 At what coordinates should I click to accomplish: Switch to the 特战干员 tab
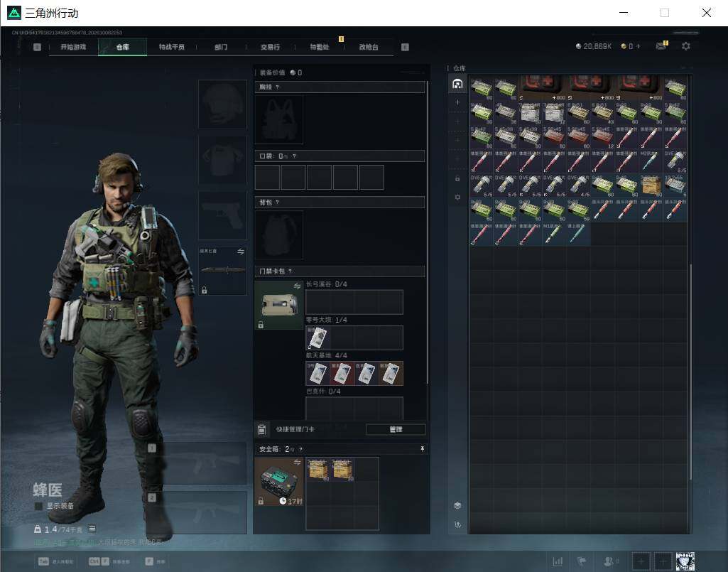[x=171, y=47]
